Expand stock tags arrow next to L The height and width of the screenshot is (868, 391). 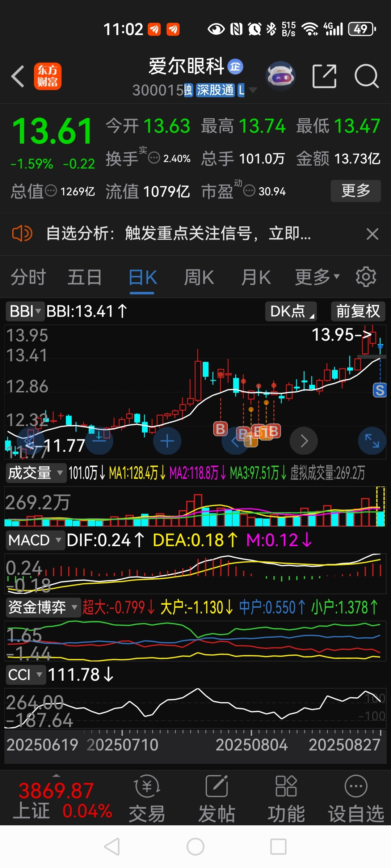(x=253, y=90)
